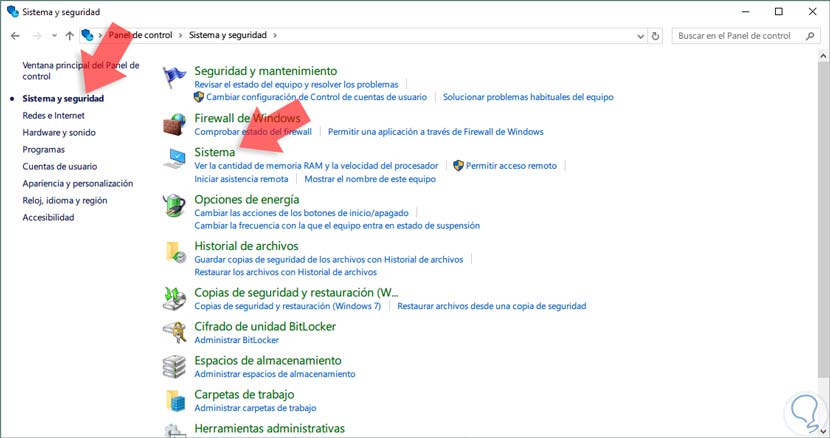Expand the chevron after Panel de control
Screen dimensions: 830x438
181,35
